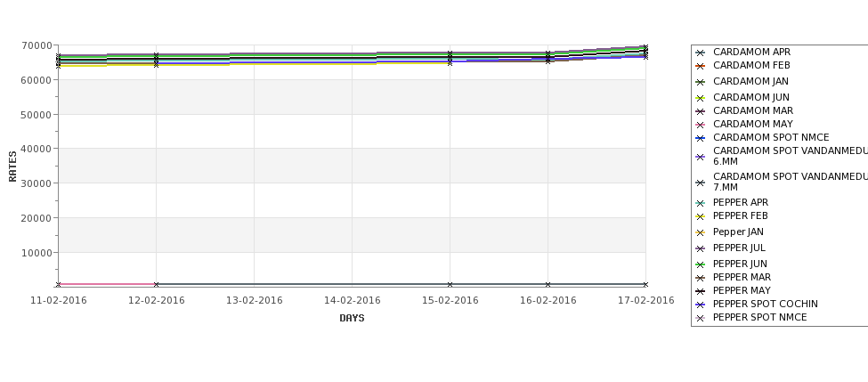Select the CARDAMOM APR legend label
Image resolution: width=868 pixels, height=382 pixels.
click(x=751, y=52)
